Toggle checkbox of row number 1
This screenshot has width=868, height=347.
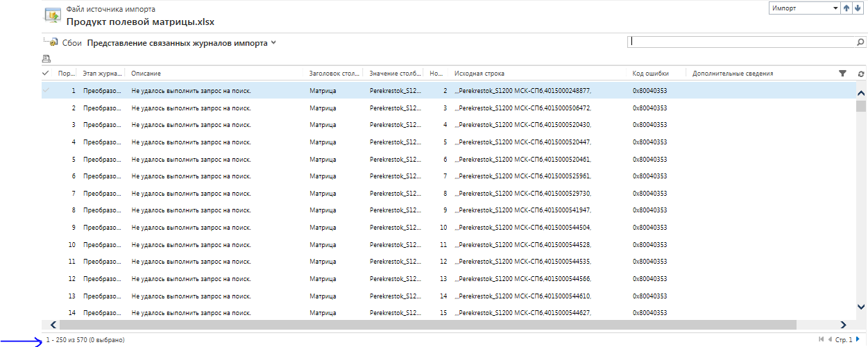pyautogui.click(x=46, y=90)
